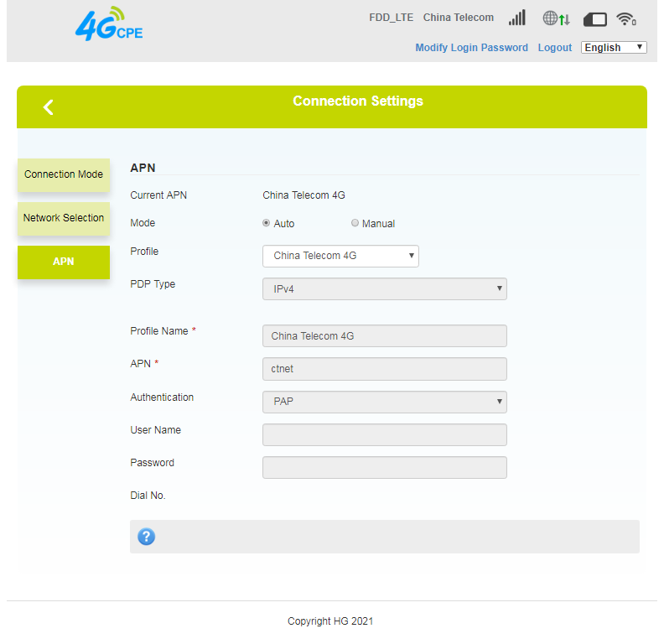664x644 pixels.
Task: Click the battery status icon
Action: [594, 19]
